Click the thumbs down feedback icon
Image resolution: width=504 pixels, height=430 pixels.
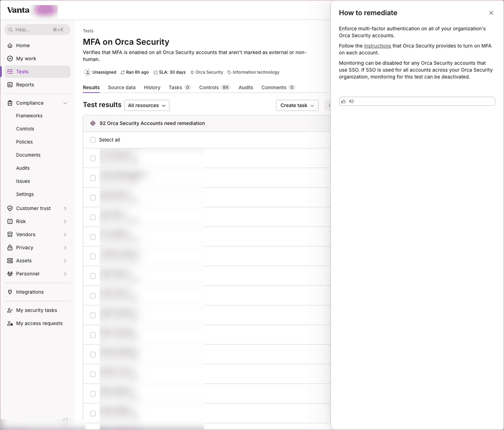[x=352, y=101]
